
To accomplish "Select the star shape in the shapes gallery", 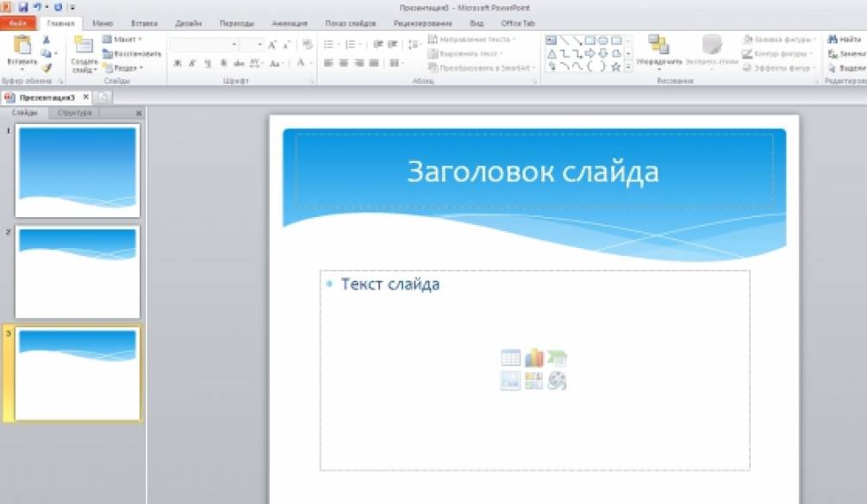I will coord(615,65).
